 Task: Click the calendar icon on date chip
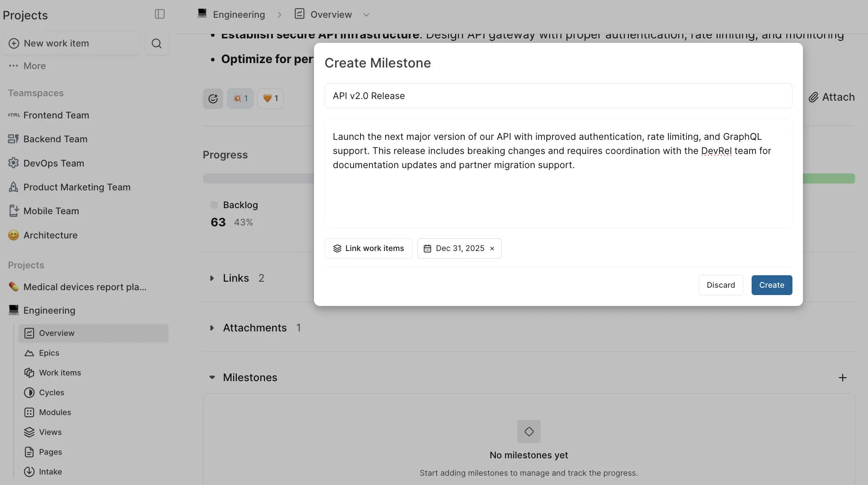point(427,249)
